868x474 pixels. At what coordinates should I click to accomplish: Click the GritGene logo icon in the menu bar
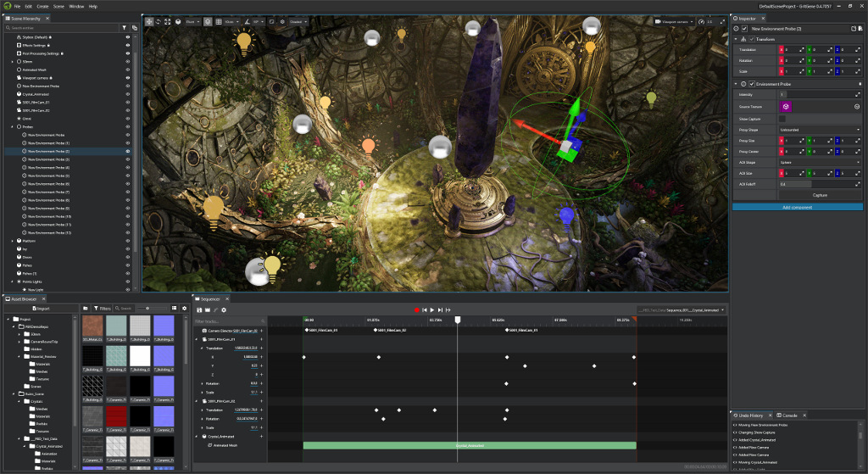pos(6,6)
